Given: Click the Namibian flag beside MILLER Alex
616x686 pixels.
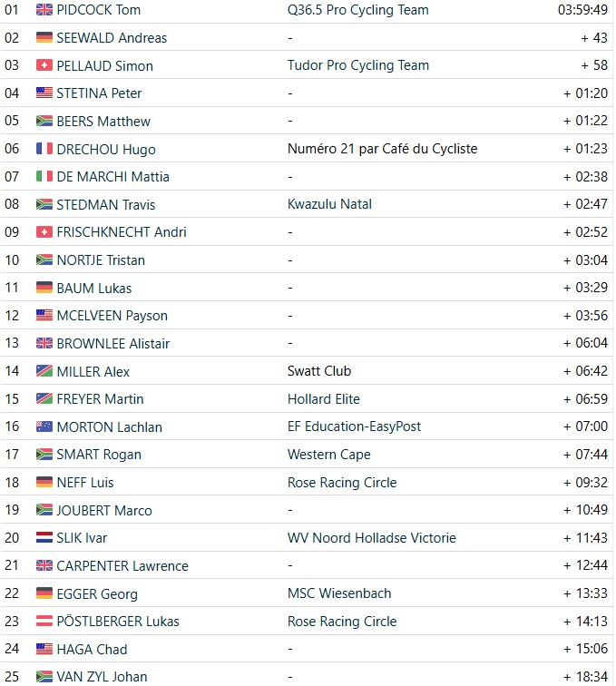Looking at the screenshot, I should click(x=44, y=371).
